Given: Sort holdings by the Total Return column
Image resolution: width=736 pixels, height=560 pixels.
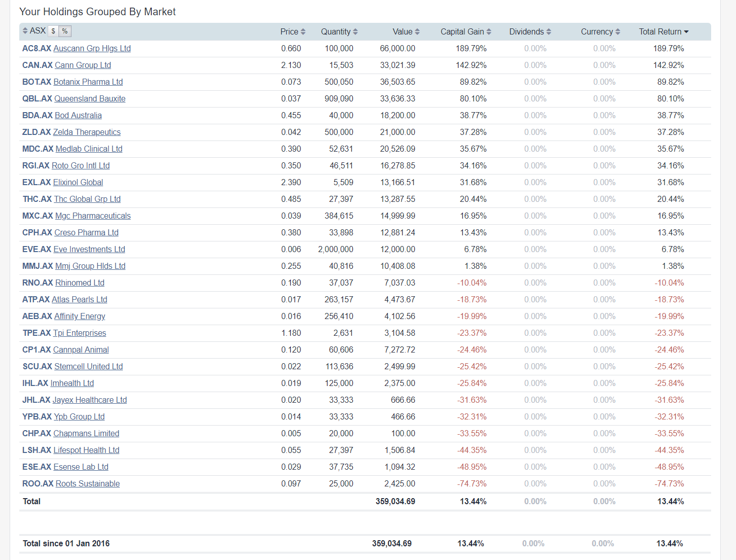Looking at the screenshot, I should 664,31.
